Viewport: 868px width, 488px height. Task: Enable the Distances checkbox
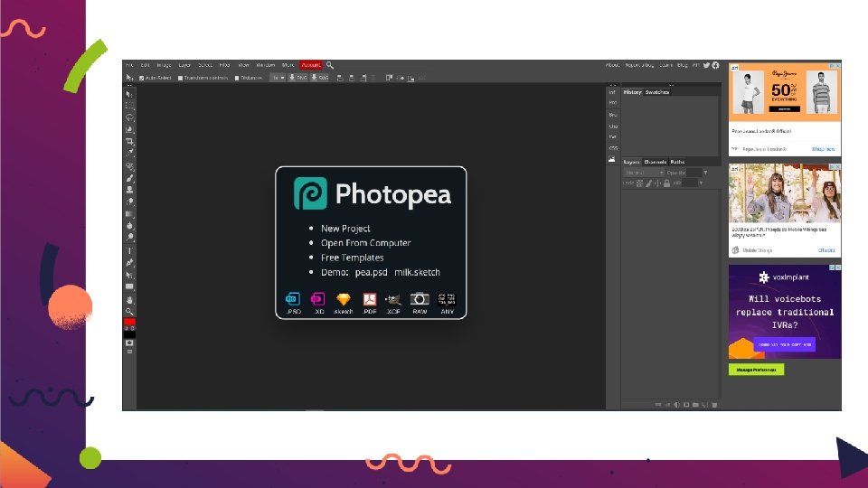coord(237,78)
